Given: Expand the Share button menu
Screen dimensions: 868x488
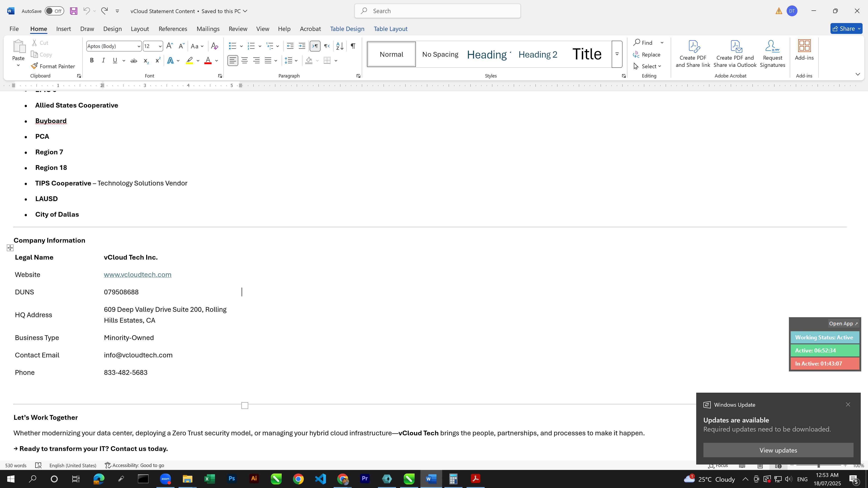Looking at the screenshot, I should click(859, 29).
